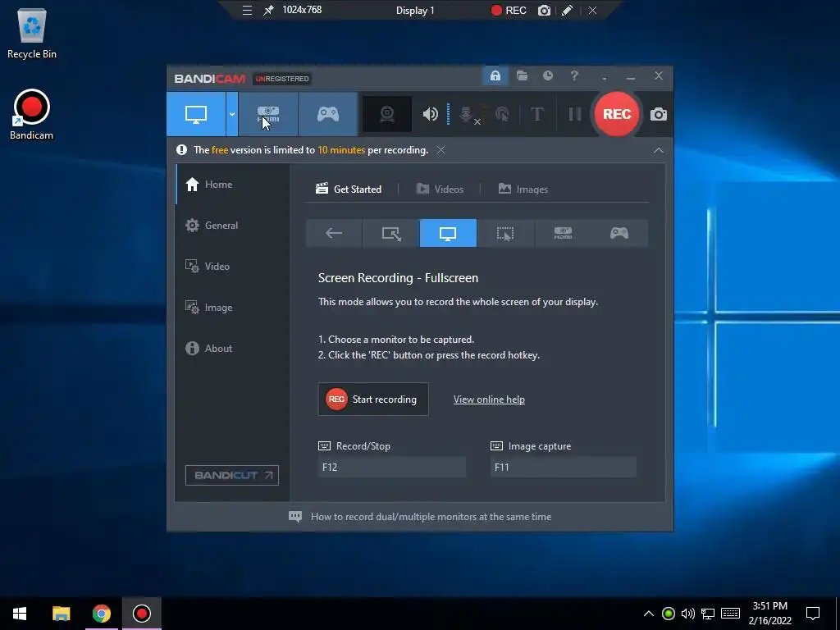The height and width of the screenshot is (630, 840).
Task: Click the Bandicam taskbar icon
Action: coord(142,614)
